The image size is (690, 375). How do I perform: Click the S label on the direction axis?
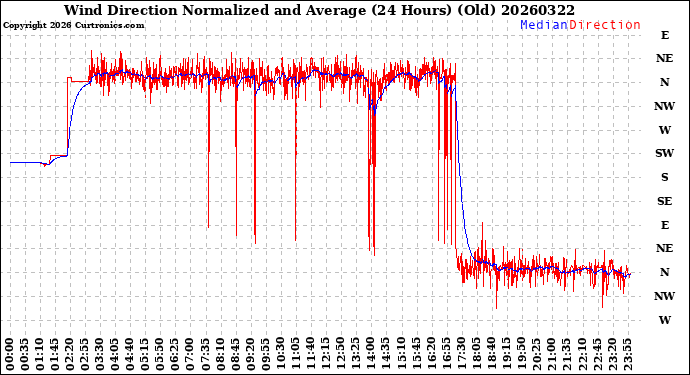[664, 177]
